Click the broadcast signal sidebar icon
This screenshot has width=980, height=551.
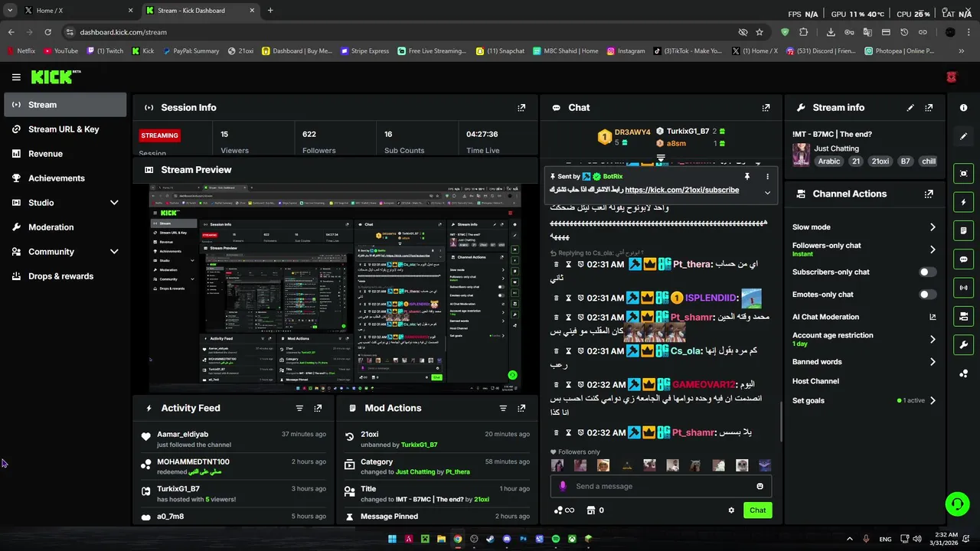(x=964, y=288)
